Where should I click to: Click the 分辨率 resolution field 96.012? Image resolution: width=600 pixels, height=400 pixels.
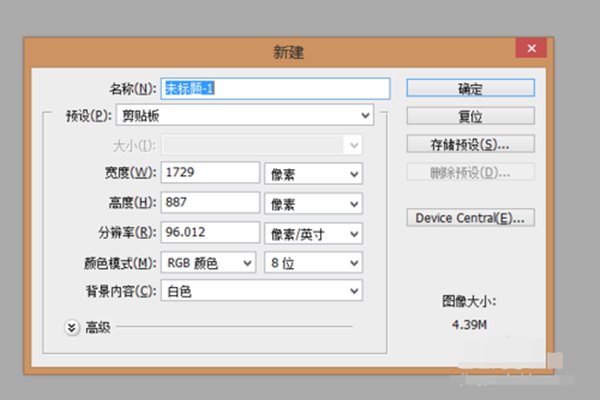pos(210,232)
